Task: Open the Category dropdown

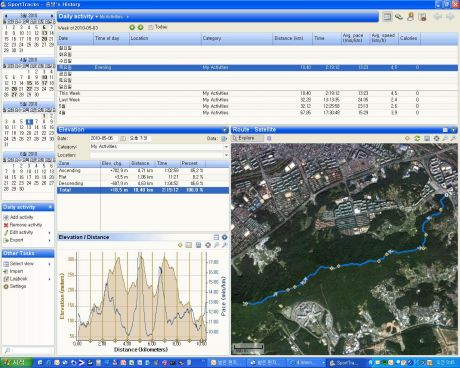Action: (x=226, y=147)
